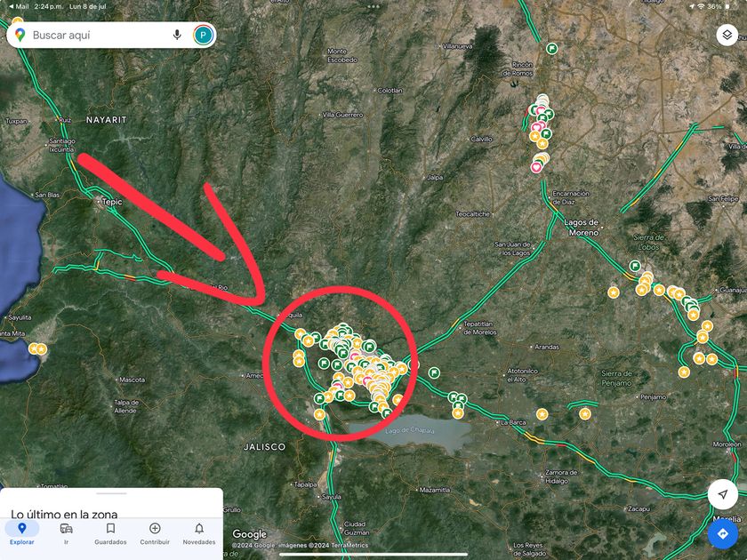Start directions with the blue diamond button
The width and height of the screenshot is (747, 560).
pyautogui.click(x=723, y=533)
